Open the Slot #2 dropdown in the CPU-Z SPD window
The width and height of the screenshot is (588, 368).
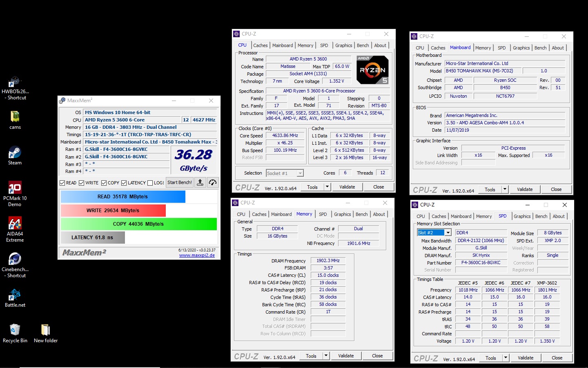(448, 233)
